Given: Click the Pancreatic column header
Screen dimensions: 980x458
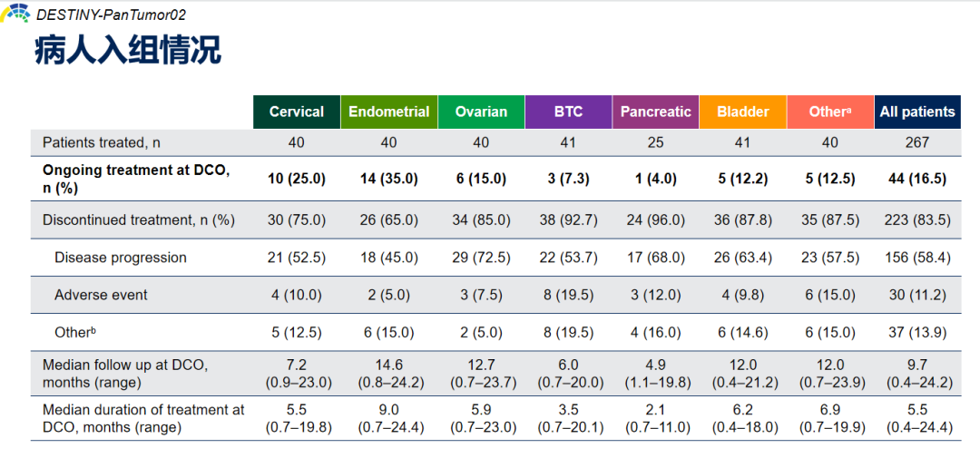Looking at the screenshot, I should coord(655,112).
